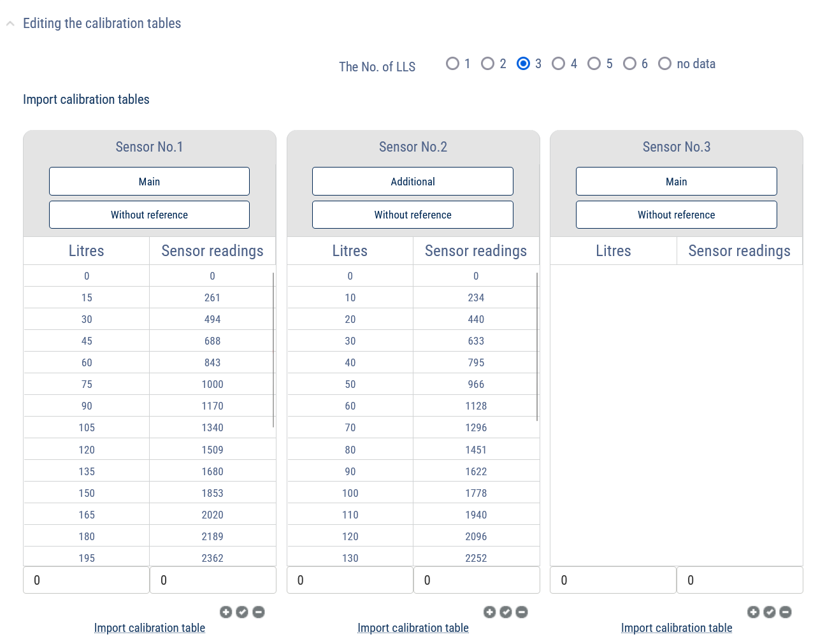Import calibration table for Sensor No.2
This screenshot has height=644, width=825.
tap(413, 628)
